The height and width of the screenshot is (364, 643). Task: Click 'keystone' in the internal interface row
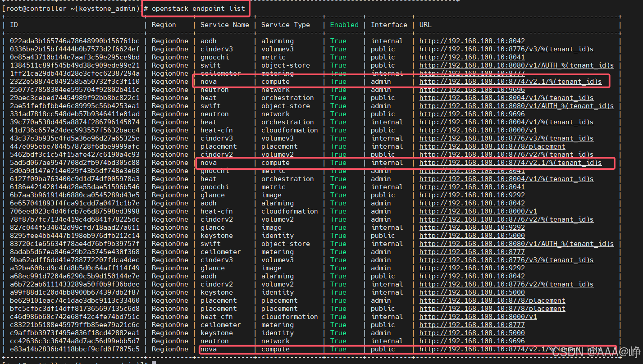click(217, 292)
